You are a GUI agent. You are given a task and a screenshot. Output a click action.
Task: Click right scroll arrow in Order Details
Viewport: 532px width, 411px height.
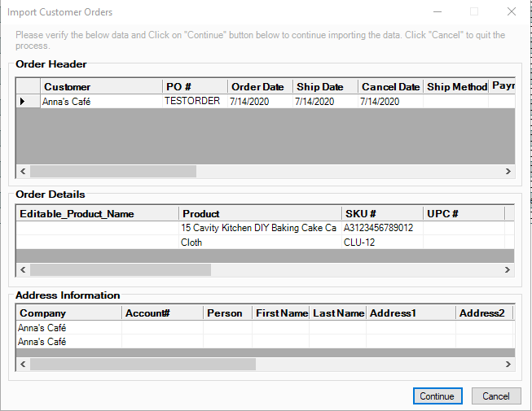[508, 269]
